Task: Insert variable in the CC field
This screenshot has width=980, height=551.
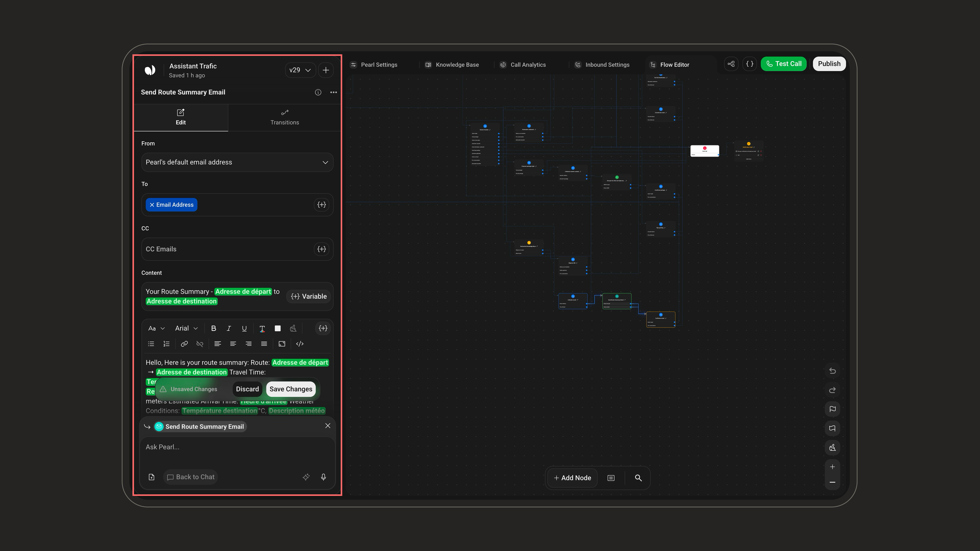Action: 322,249
